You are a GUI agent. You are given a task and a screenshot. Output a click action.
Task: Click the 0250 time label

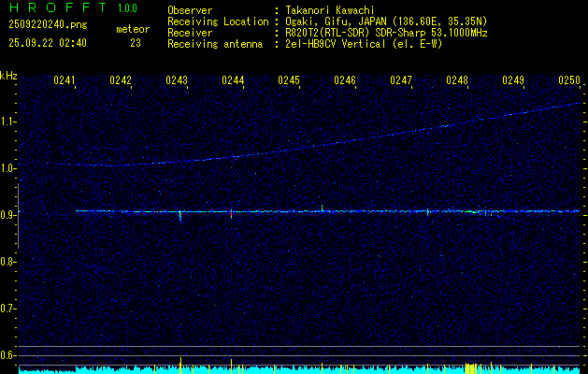click(569, 81)
